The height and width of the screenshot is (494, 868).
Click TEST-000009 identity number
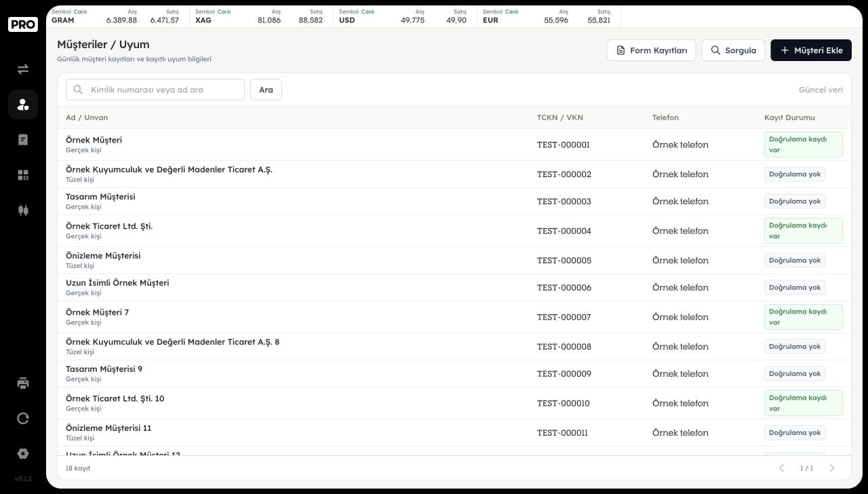point(564,374)
